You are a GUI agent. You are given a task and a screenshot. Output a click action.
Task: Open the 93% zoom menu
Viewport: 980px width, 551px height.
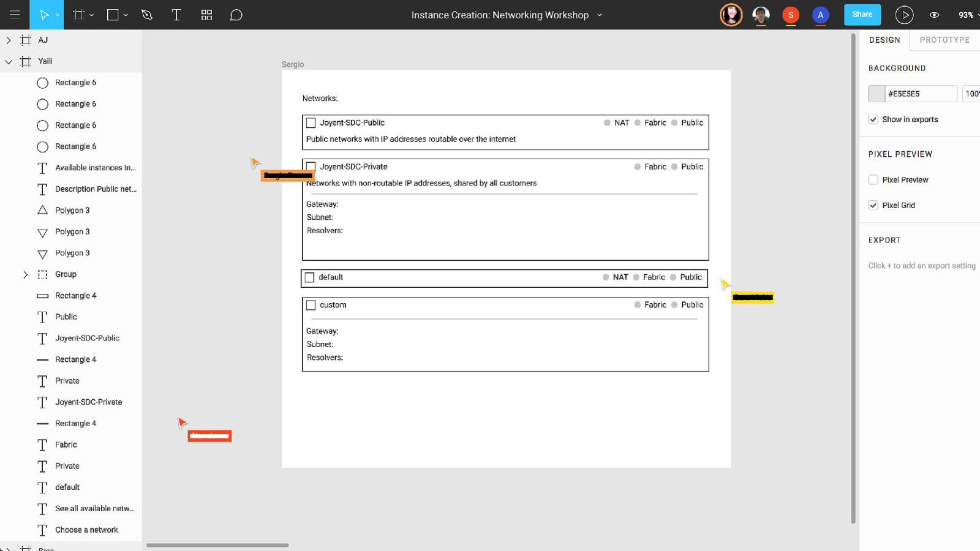tap(968, 15)
